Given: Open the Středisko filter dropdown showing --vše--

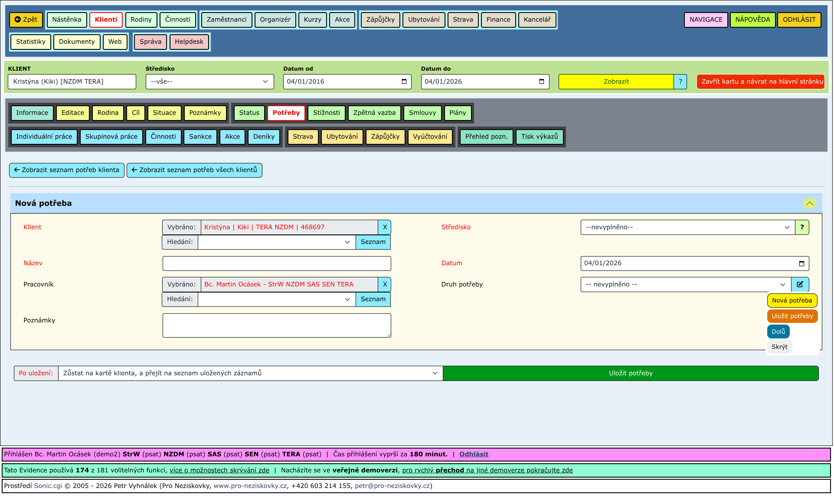Looking at the screenshot, I should 209,81.
